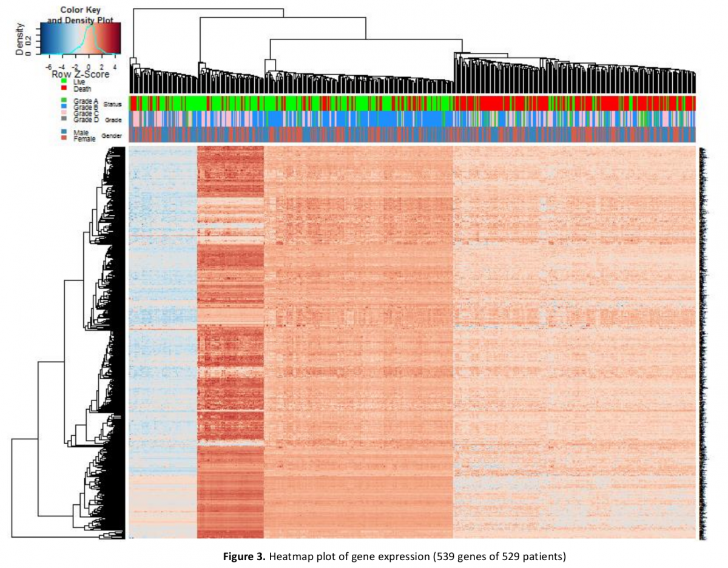Screen dimensions: 728x568
Task: Click the Grade annotation color bar
Action: 413,119
